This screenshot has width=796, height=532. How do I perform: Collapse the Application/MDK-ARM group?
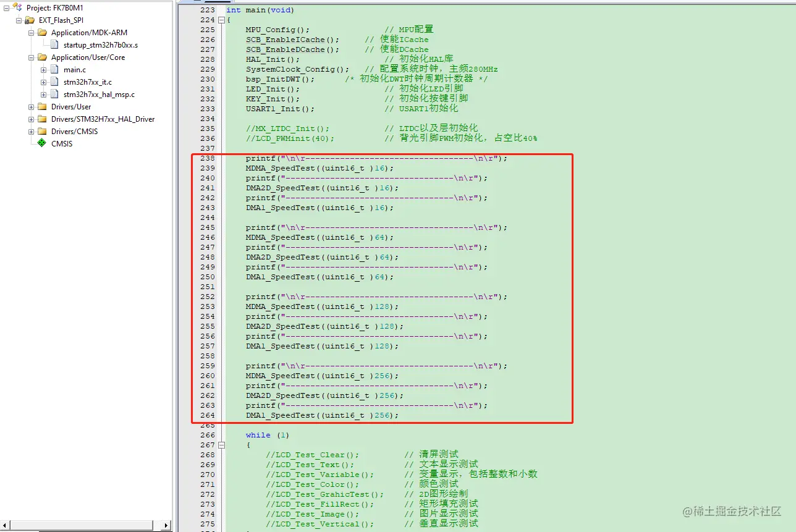pyautogui.click(x=32, y=33)
